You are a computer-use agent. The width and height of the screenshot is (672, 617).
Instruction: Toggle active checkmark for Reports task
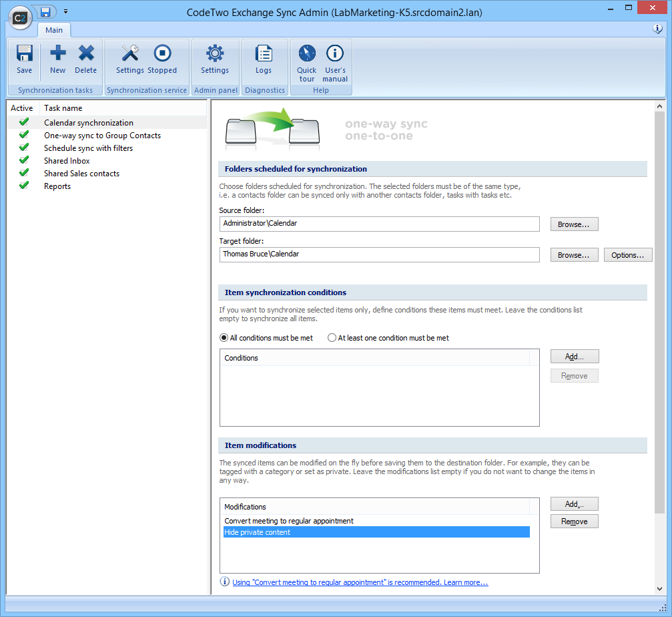coord(24,186)
